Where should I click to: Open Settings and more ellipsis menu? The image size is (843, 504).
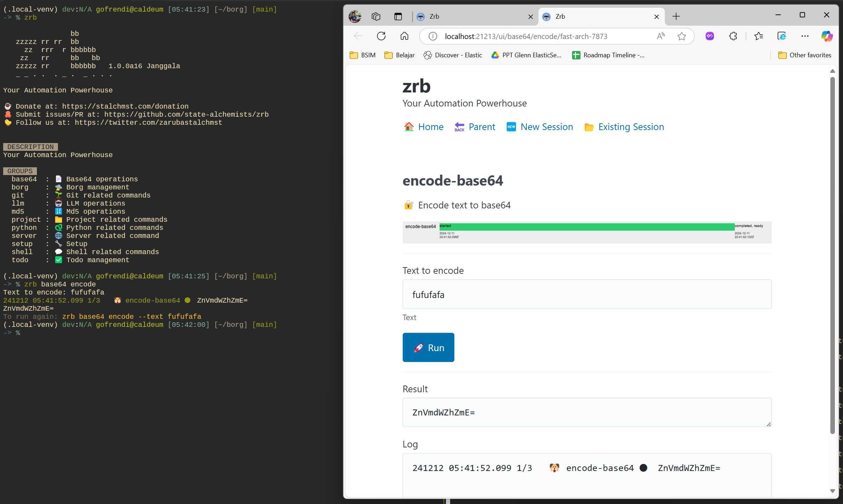[x=805, y=36]
